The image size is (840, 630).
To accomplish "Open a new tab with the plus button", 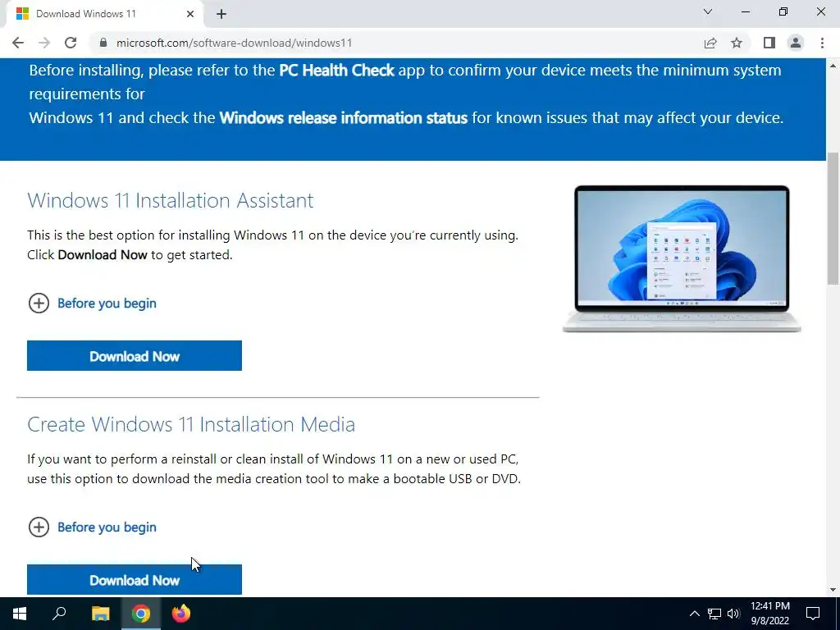I will coord(221,14).
